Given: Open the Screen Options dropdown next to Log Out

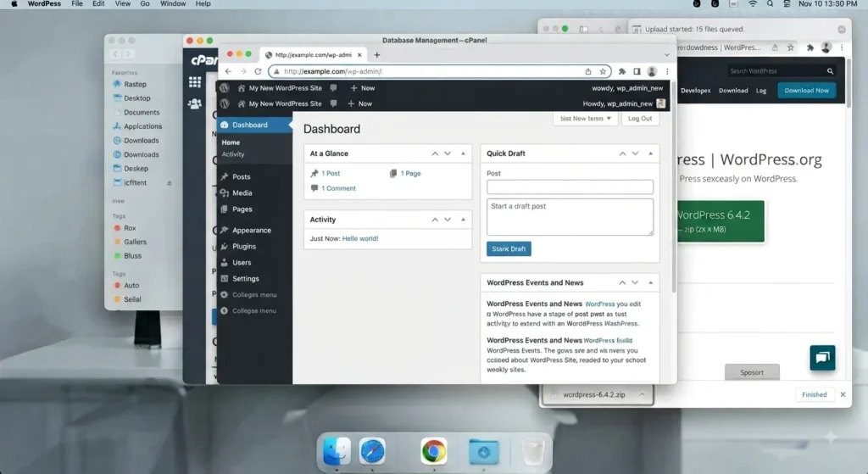Looking at the screenshot, I should coord(585,119).
